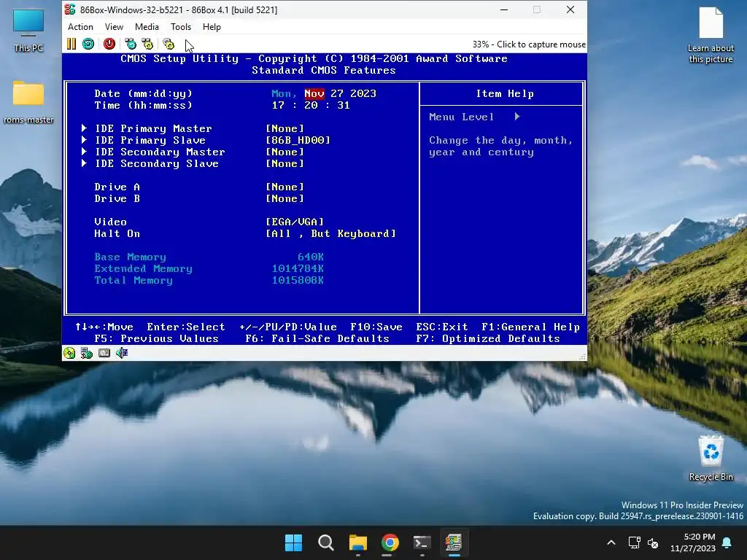Click 'IDE Primary Master' label

(x=153, y=128)
